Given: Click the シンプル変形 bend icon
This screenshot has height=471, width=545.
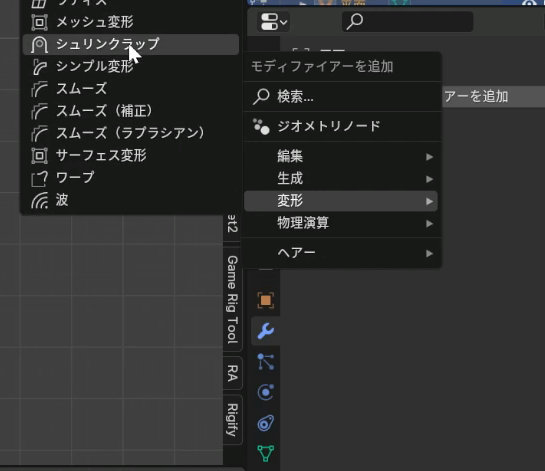Looking at the screenshot, I should [x=39, y=67].
